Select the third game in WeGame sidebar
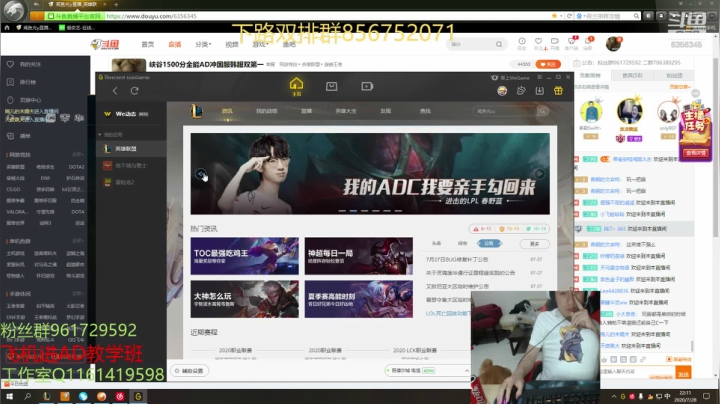This screenshot has height=404, width=720. 131,182
